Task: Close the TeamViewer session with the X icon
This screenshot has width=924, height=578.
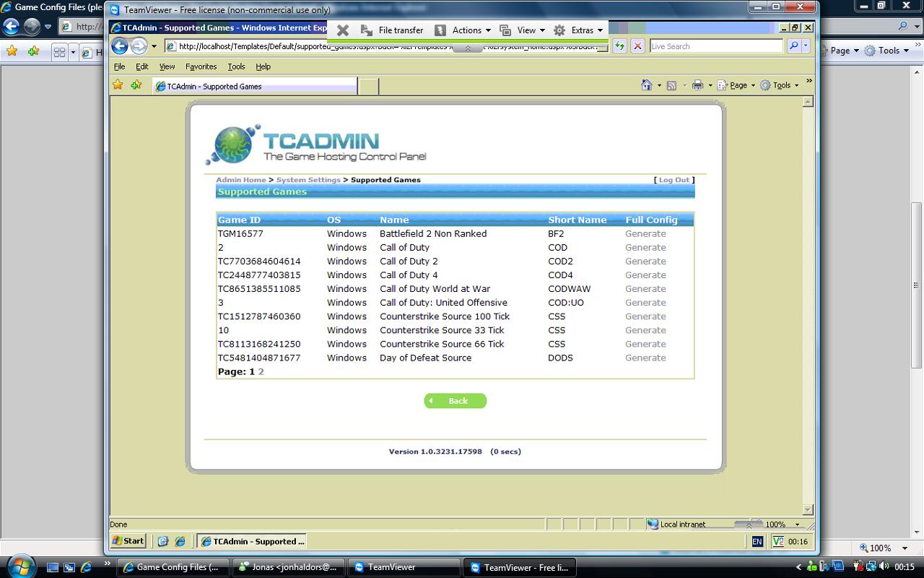Action: (x=343, y=30)
